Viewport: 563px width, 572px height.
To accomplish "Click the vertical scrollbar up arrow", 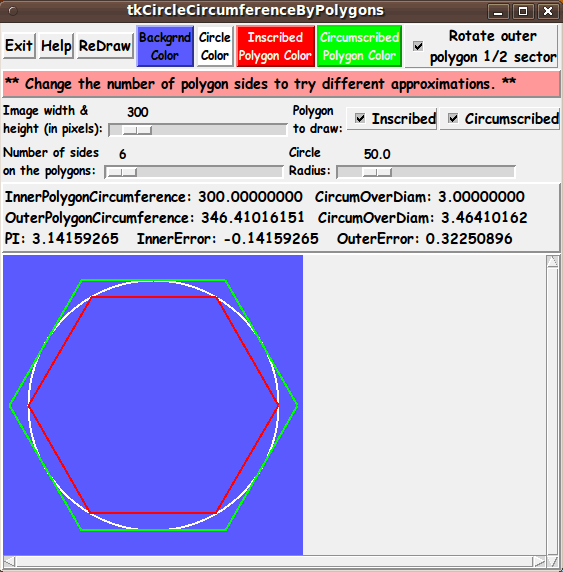I will click(x=552, y=262).
